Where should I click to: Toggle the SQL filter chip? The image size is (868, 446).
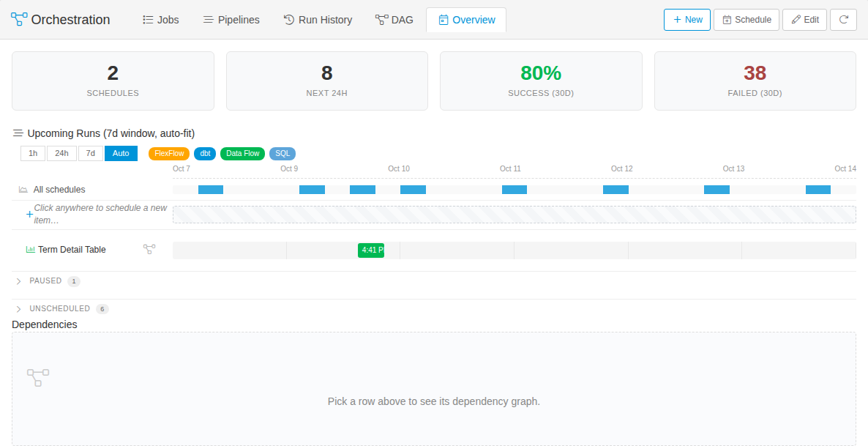click(x=283, y=154)
